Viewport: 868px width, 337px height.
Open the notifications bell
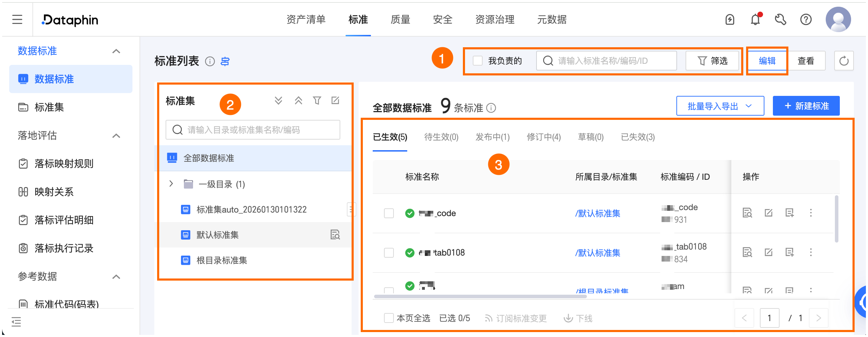755,19
